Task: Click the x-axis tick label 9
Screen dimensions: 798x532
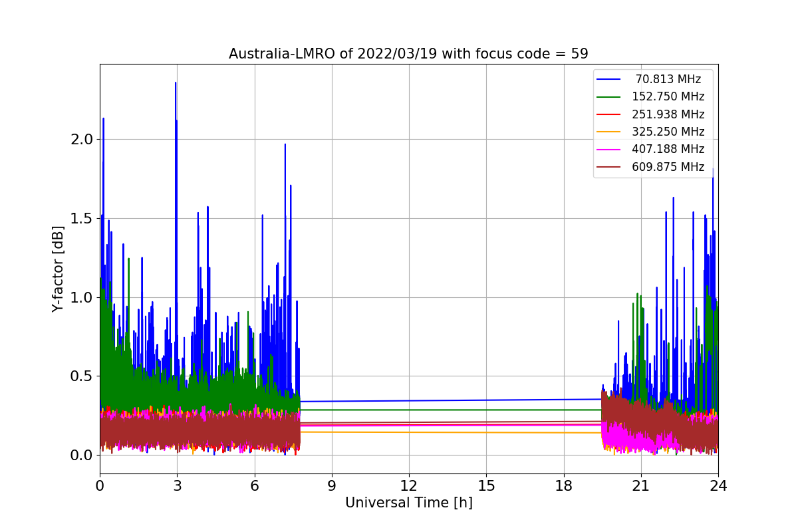Action: (332, 486)
